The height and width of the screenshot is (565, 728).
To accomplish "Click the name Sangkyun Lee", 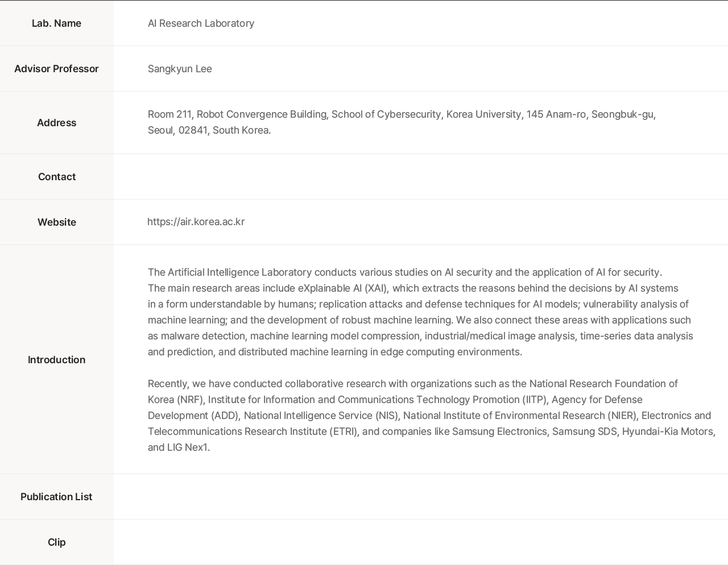I will (x=180, y=69).
